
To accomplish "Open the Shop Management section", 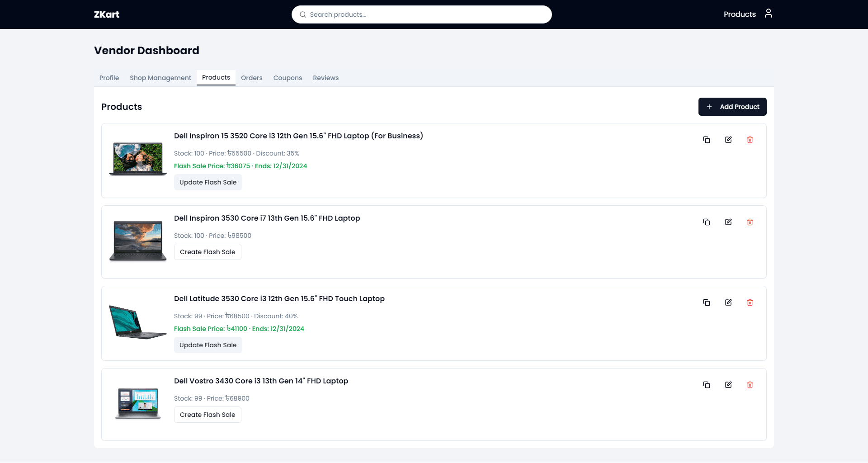I will click(x=160, y=78).
